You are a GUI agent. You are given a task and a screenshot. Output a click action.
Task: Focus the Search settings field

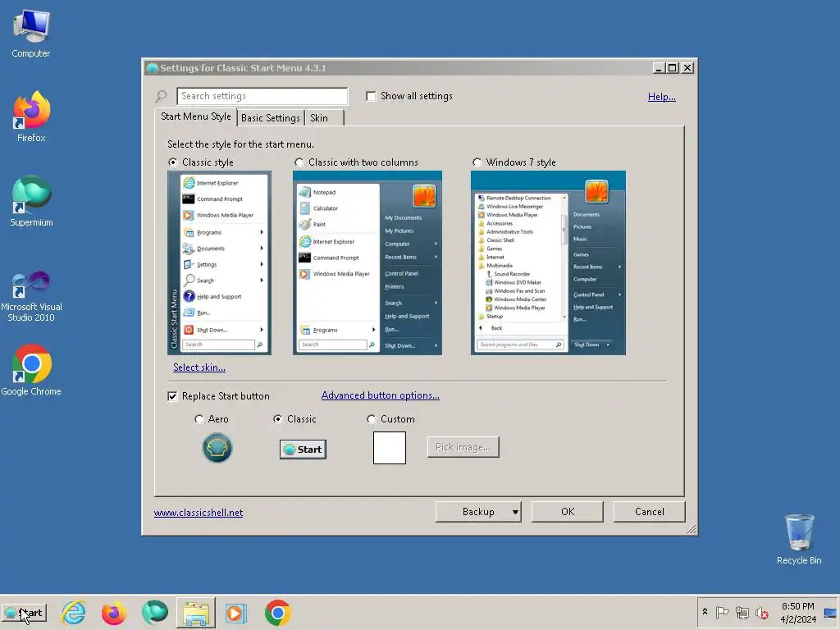(262, 97)
